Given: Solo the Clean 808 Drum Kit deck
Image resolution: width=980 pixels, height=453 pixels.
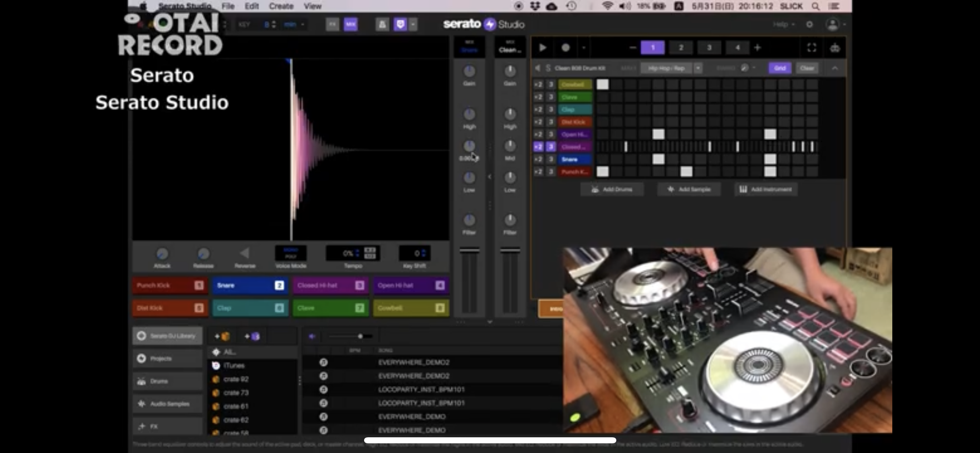Looking at the screenshot, I should click(x=548, y=68).
